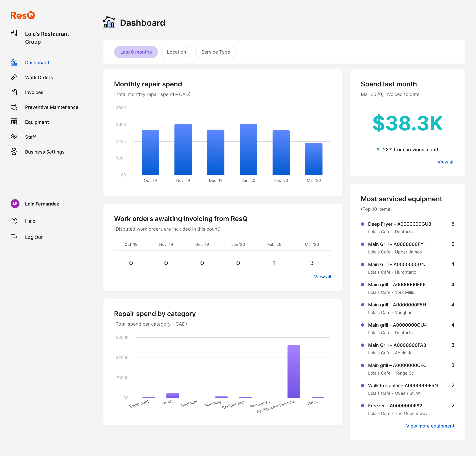Viewport: 476px width, 456px height.
Task: Click the Lola Fernandez profile avatar
Action: tap(15, 204)
